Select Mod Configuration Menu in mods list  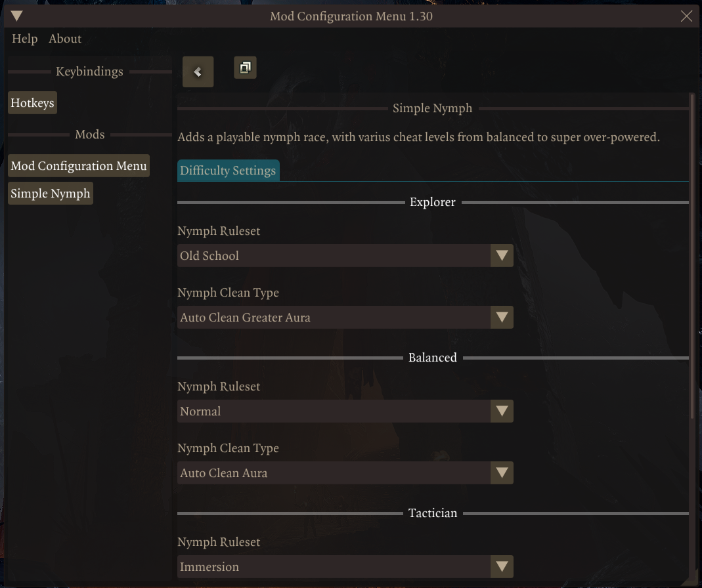(x=79, y=165)
